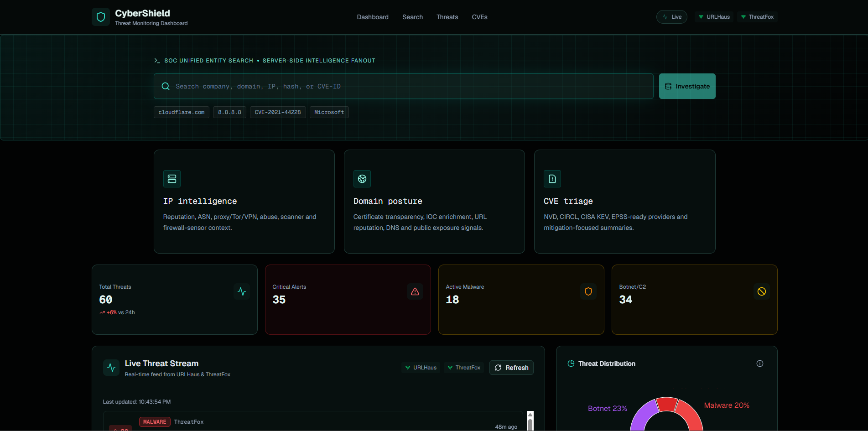Click the CyberShield shield logo icon

101,17
